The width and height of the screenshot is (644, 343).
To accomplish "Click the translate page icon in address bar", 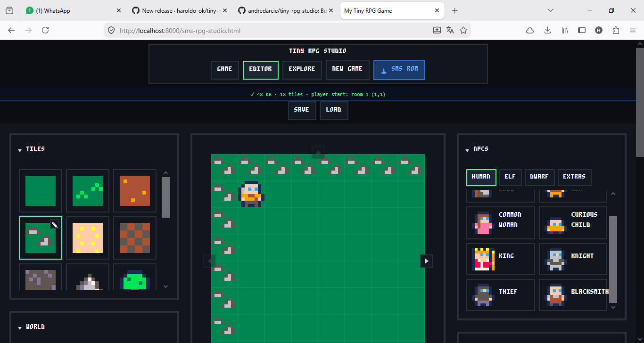I will point(450,30).
